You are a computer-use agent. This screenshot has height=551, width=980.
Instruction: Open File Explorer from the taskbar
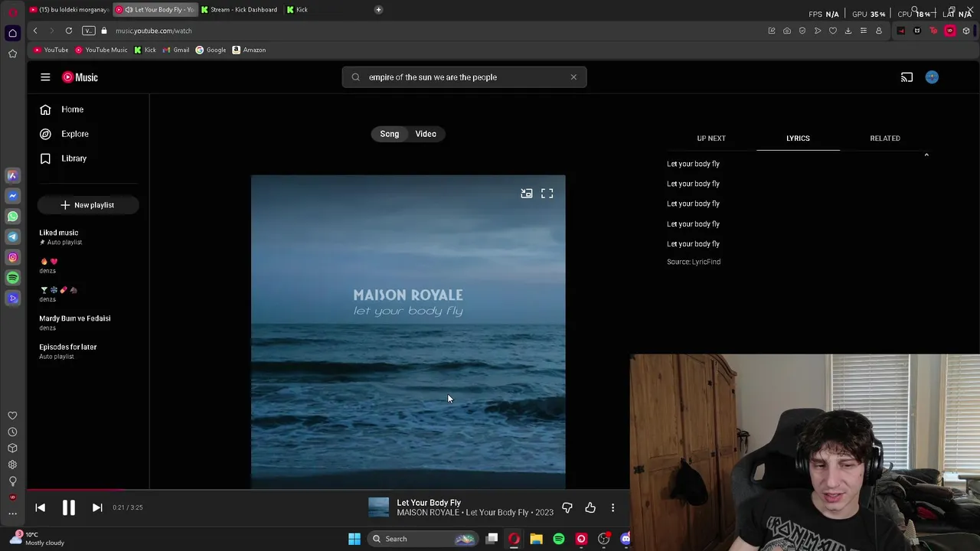tap(536, 539)
